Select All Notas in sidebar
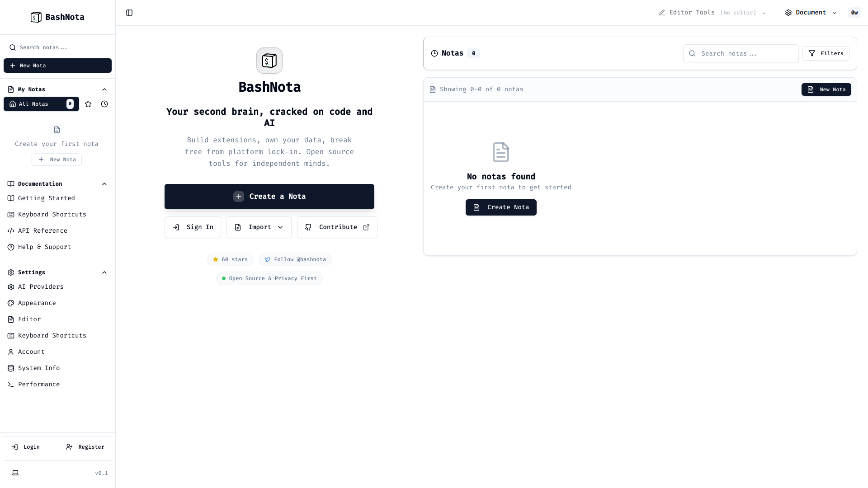 41,104
